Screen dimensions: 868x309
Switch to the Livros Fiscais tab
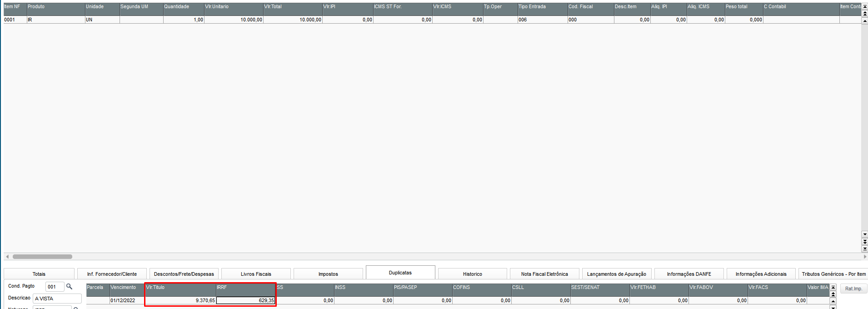coord(256,274)
